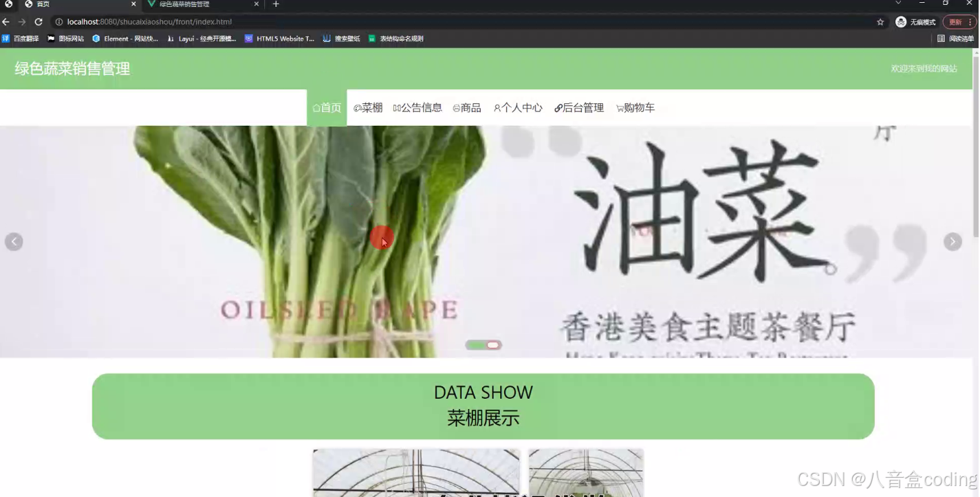Screen dimensions: 980x497
Task: Reload the page with the refresh icon
Action: click(x=39, y=22)
